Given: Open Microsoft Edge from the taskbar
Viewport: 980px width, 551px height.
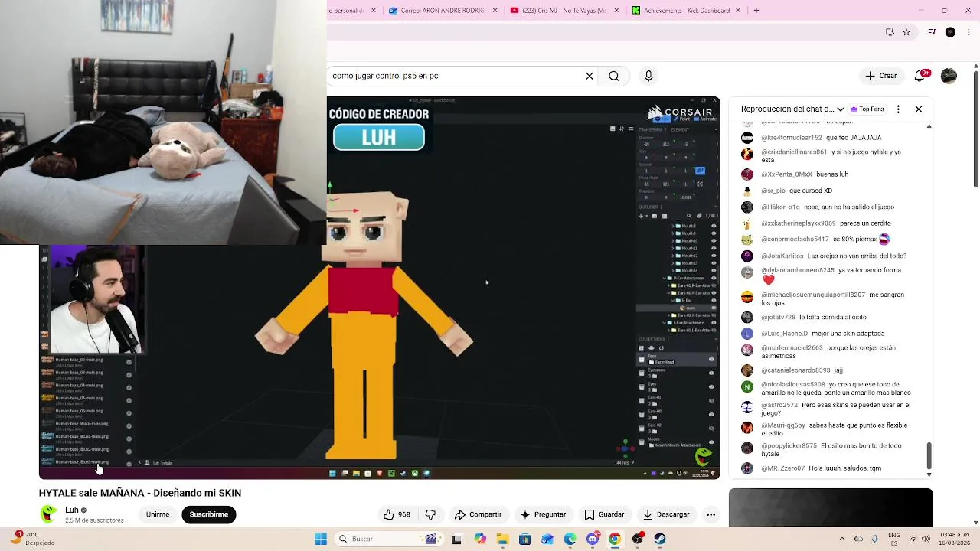Looking at the screenshot, I should [x=570, y=539].
